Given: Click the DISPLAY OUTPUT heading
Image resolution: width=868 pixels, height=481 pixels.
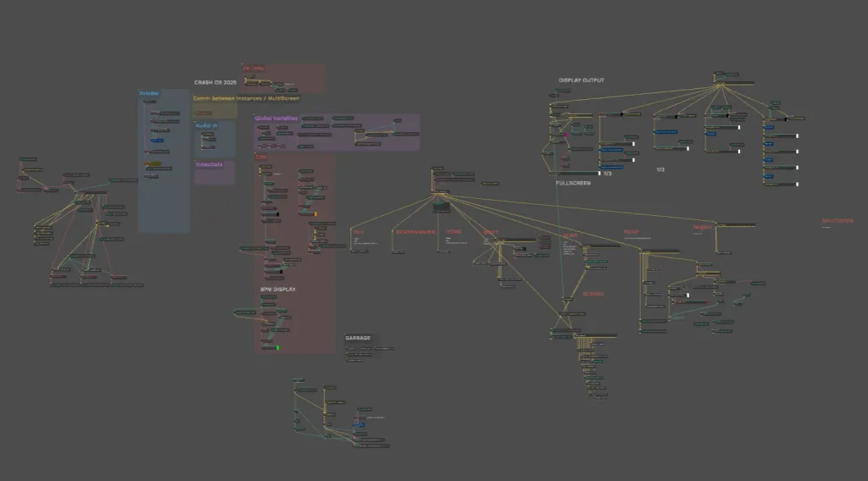Looking at the screenshot, I should point(581,80).
